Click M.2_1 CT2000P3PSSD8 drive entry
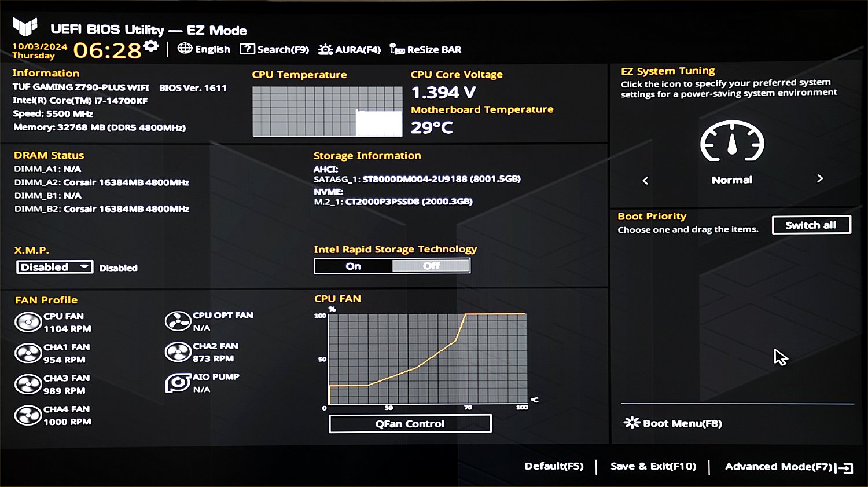 click(x=393, y=202)
